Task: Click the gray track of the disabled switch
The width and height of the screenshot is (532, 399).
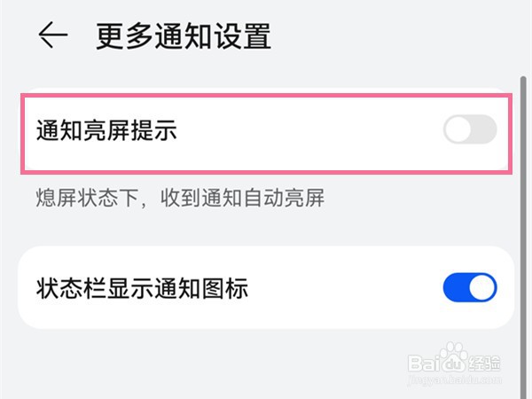Action: (485, 131)
